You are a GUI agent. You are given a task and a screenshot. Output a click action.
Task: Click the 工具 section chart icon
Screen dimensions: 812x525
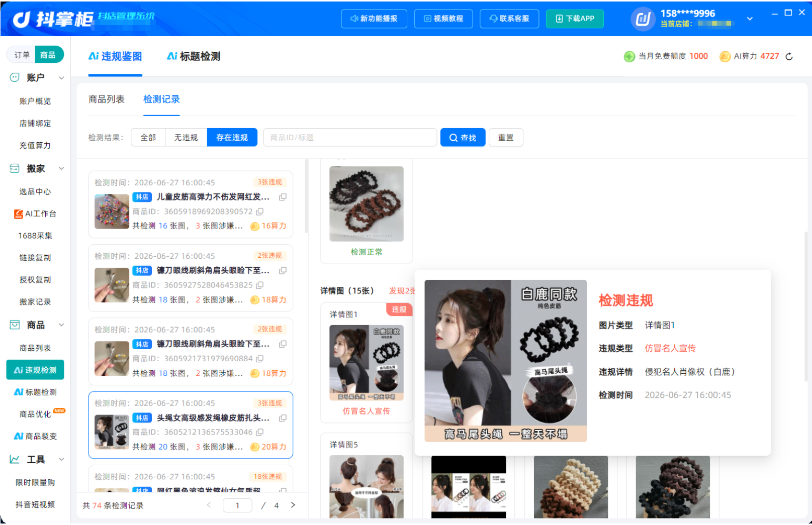15,459
